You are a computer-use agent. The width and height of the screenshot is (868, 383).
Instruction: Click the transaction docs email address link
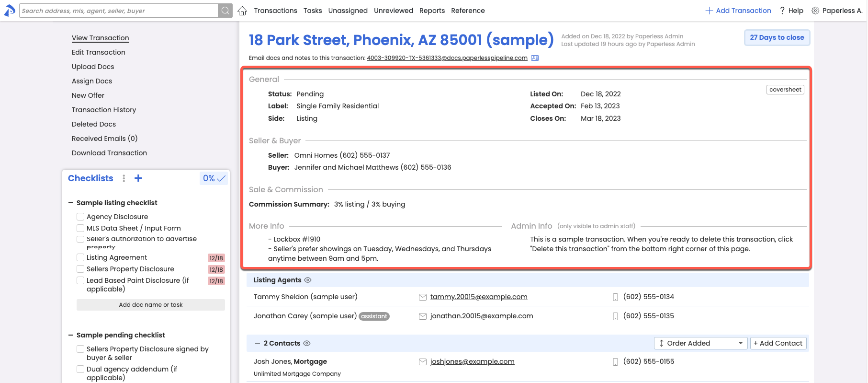(447, 58)
